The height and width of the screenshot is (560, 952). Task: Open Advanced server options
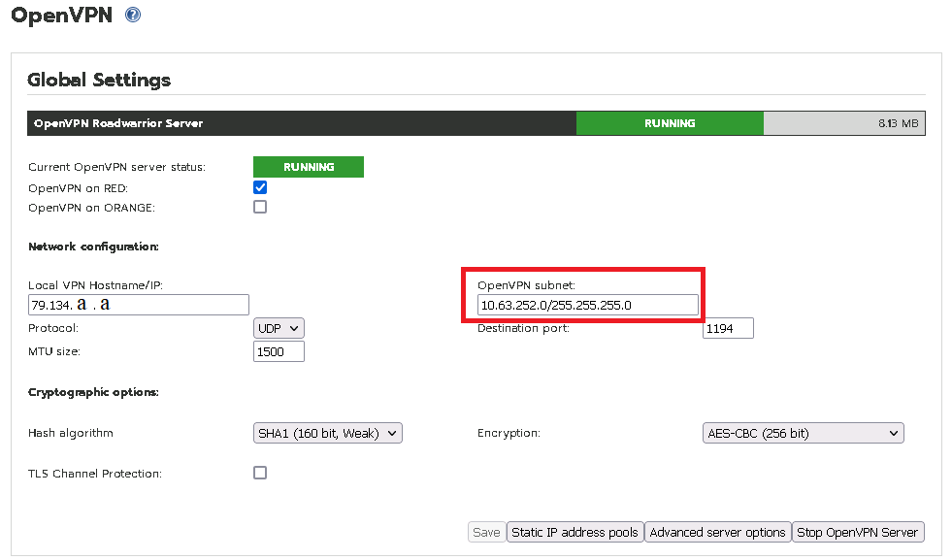(718, 532)
